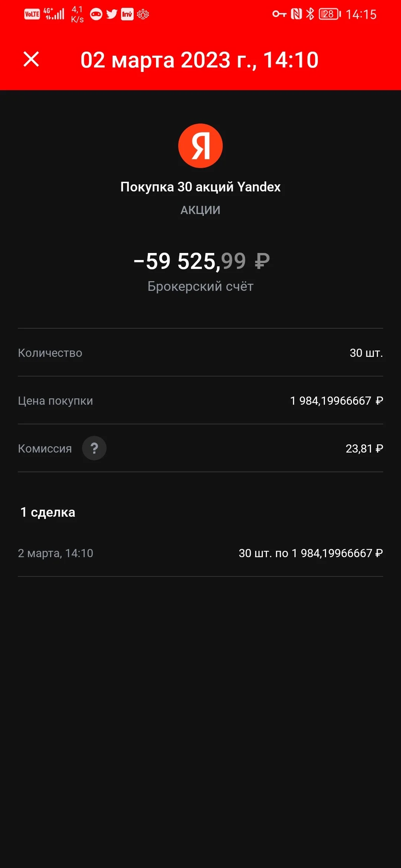Tap the 4G signal strength icon
Viewport: 401px width, 868px height.
[x=54, y=14]
